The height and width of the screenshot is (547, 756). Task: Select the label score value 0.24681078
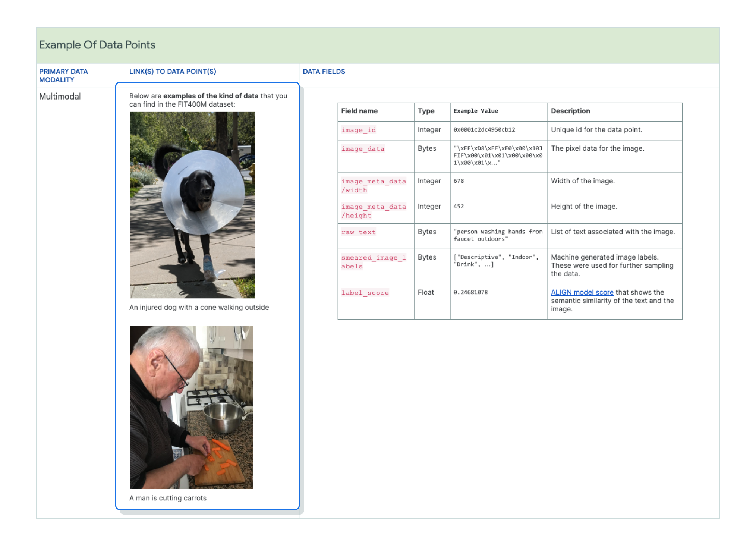(x=470, y=292)
